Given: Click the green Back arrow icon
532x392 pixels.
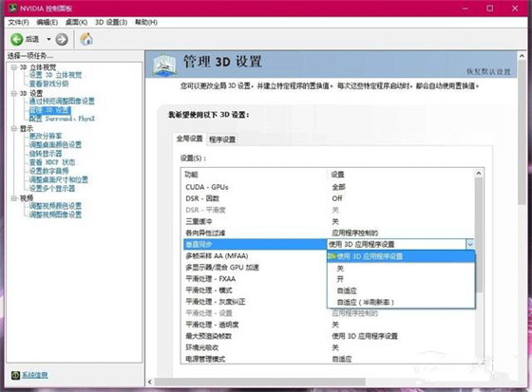Looking at the screenshot, I should point(17,39).
